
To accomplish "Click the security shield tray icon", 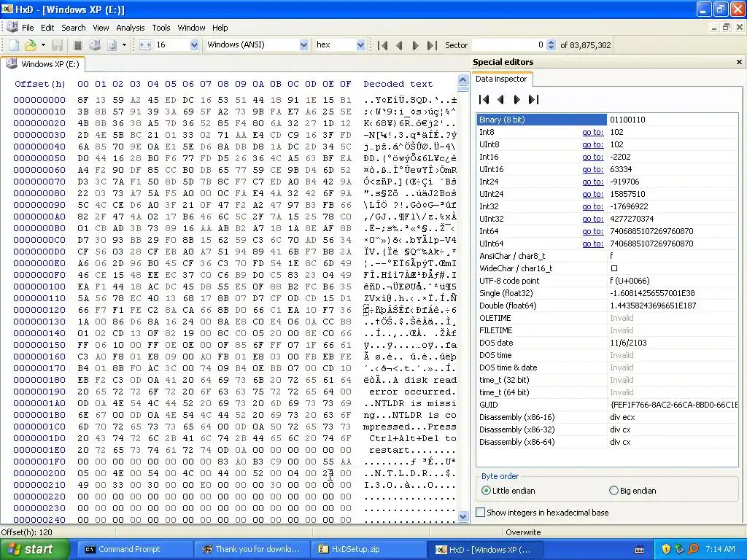I will click(x=666, y=550).
